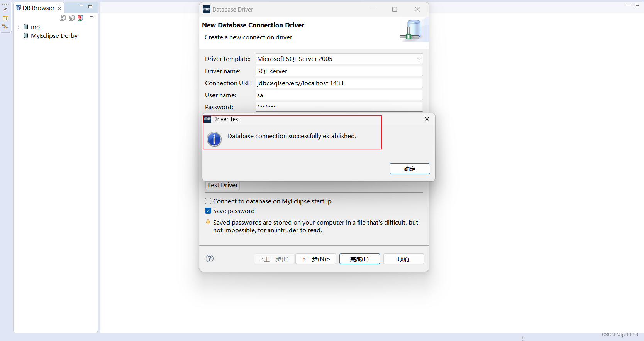644x341 pixels.
Task: Open the hierarchy tree icon in sidebar
Action: [x=5, y=26]
